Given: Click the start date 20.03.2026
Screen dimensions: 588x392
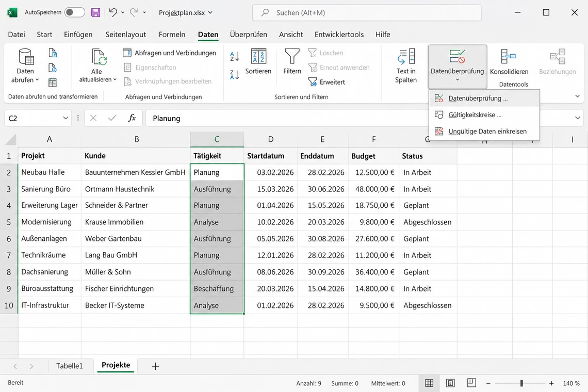Looking at the screenshot, I should 271,288.
